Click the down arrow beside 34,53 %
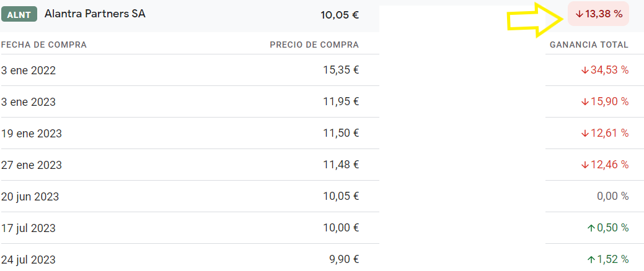Screen dimensions: 644x271 click(585, 71)
